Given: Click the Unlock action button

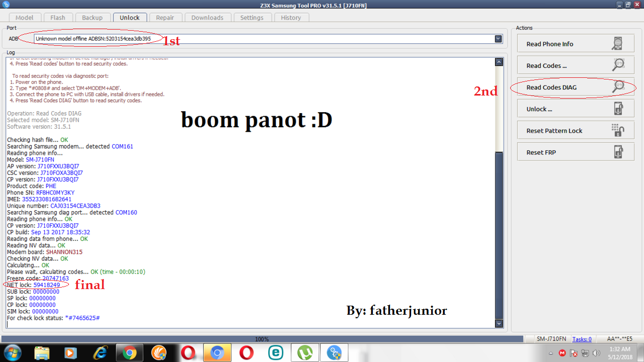Looking at the screenshot, I should click(x=576, y=109).
